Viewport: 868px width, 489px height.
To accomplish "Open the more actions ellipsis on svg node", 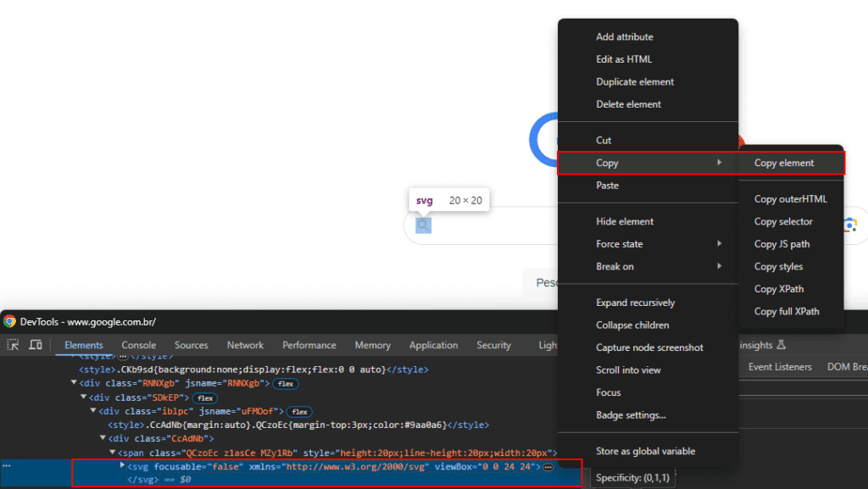I will coord(549,466).
